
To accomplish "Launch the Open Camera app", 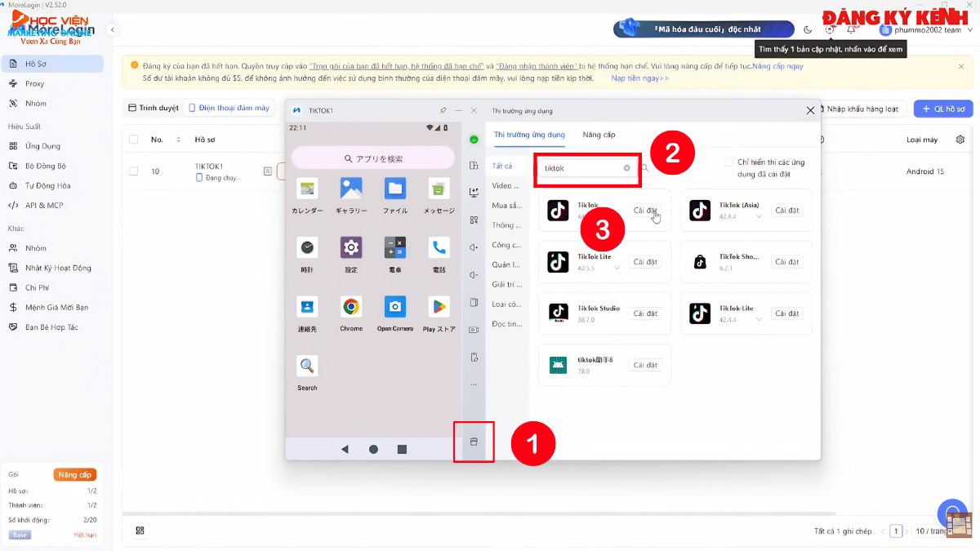I will click(x=395, y=307).
